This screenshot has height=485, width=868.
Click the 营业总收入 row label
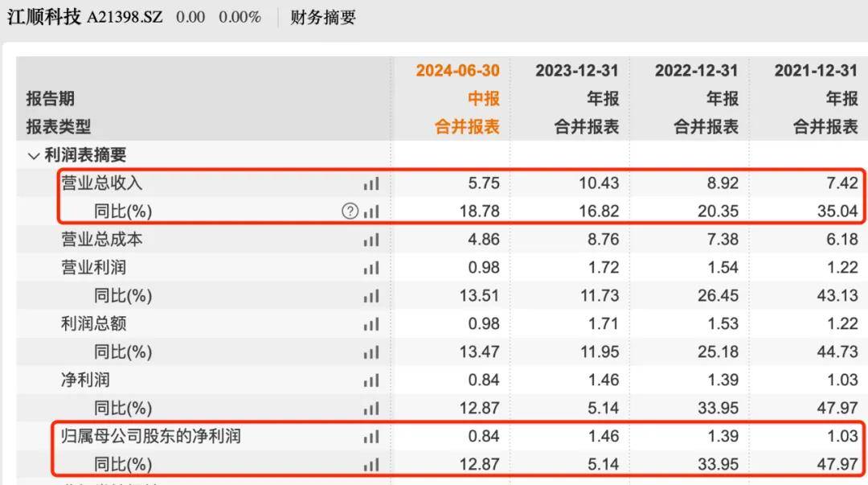pos(102,183)
